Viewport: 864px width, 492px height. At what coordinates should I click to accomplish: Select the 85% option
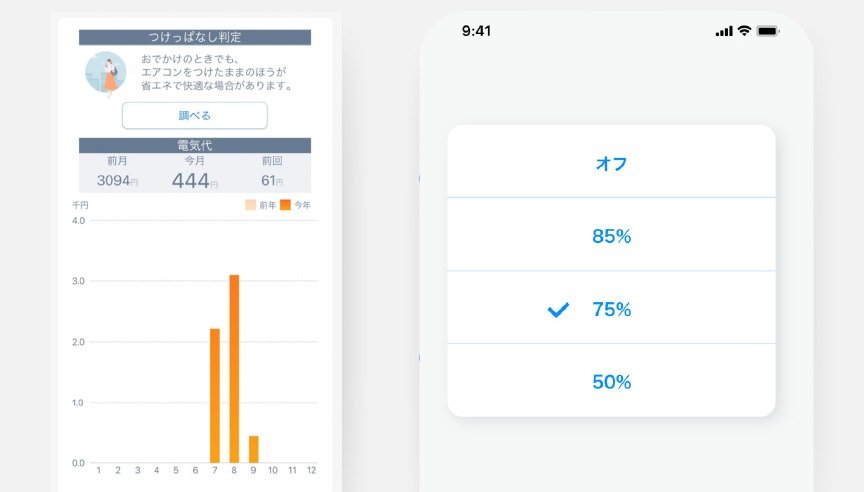coord(611,237)
